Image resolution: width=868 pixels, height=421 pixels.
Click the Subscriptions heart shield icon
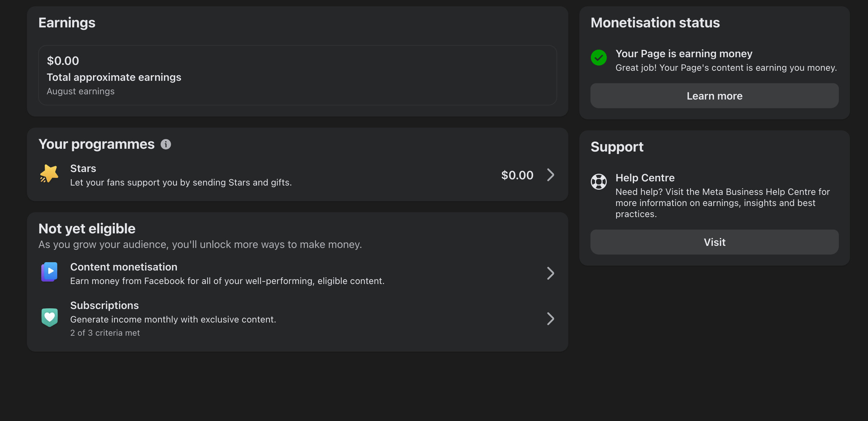[x=49, y=317]
